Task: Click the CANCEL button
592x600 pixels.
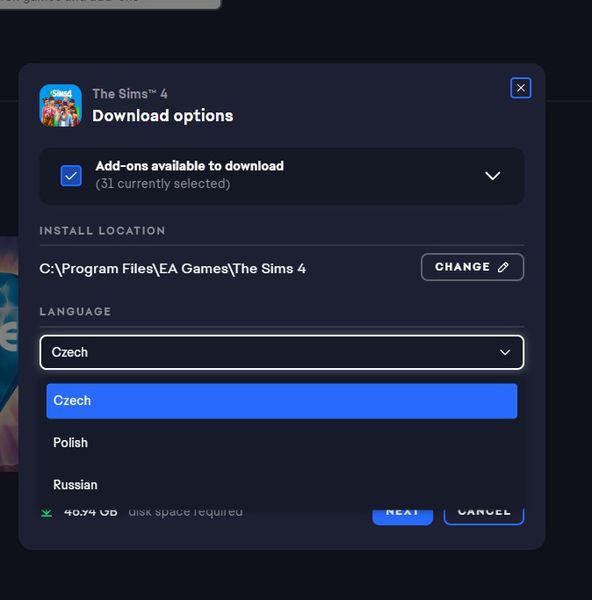Action: point(484,515)
